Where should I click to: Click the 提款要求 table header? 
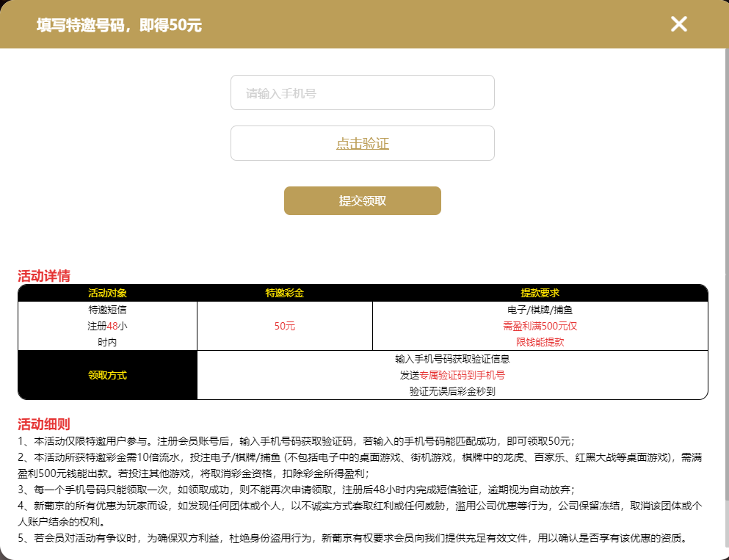[x=540, y=294]
